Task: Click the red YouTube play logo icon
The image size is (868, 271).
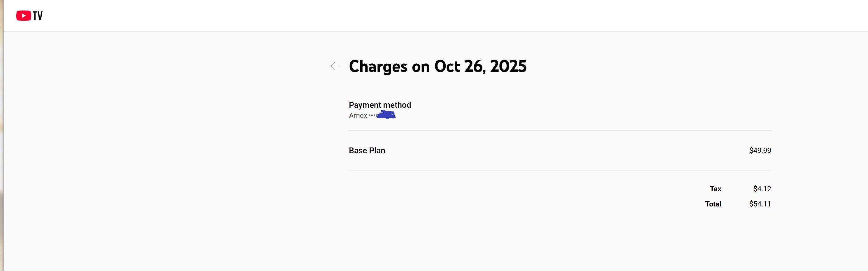Action: click(x=24, y=16)
